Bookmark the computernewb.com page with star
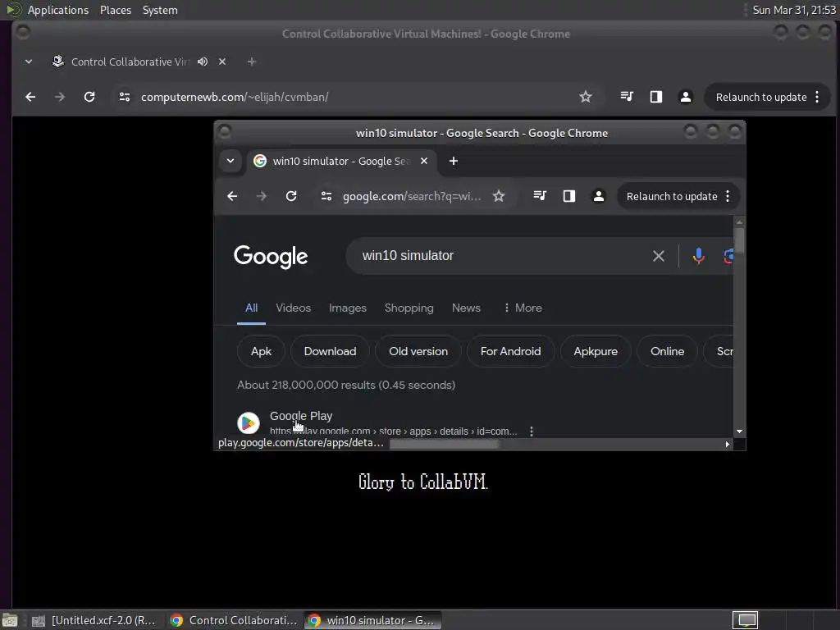 coord(586,97)
